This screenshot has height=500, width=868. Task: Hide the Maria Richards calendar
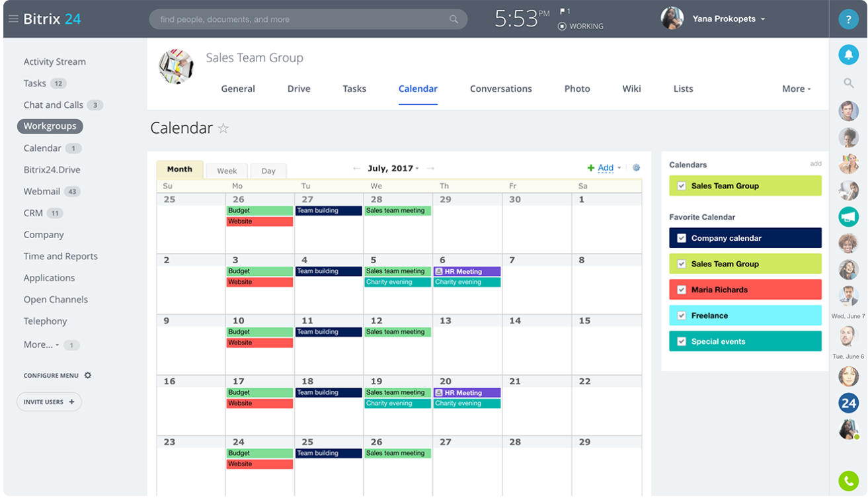682,289
